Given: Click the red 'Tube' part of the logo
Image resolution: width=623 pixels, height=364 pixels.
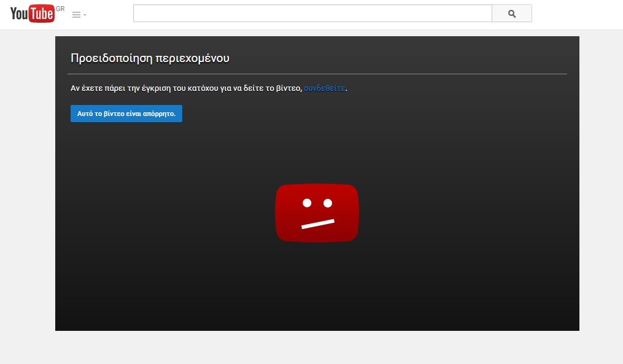Looking at the screenshot, I should coord(42,15).
